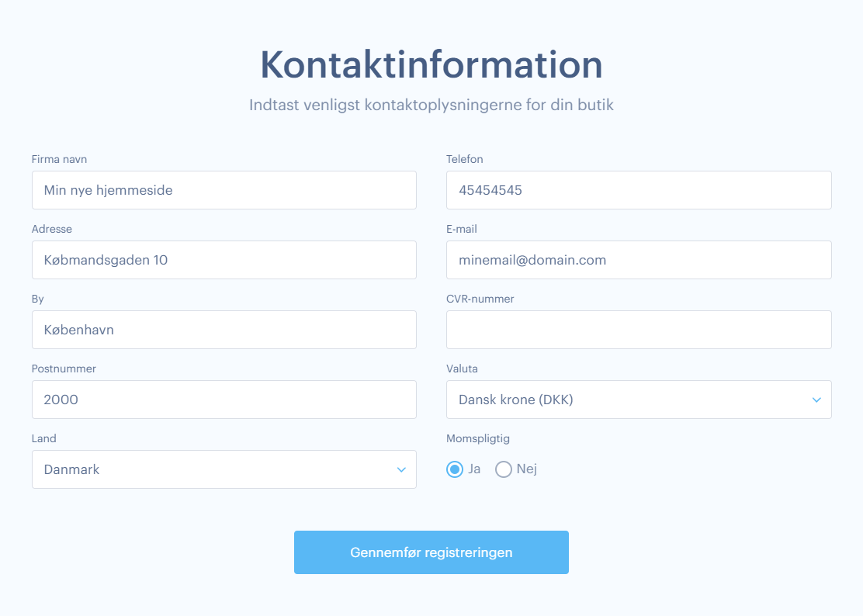Click the CVR-nummer label text
Image resolution: width=863 pixels, height=616 pixels.
coord(480,299)
